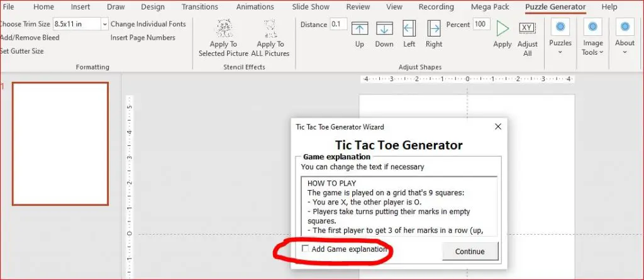Click the Up arrow shape icon
This screenshot has height=280, width=644.
[359, 29]
